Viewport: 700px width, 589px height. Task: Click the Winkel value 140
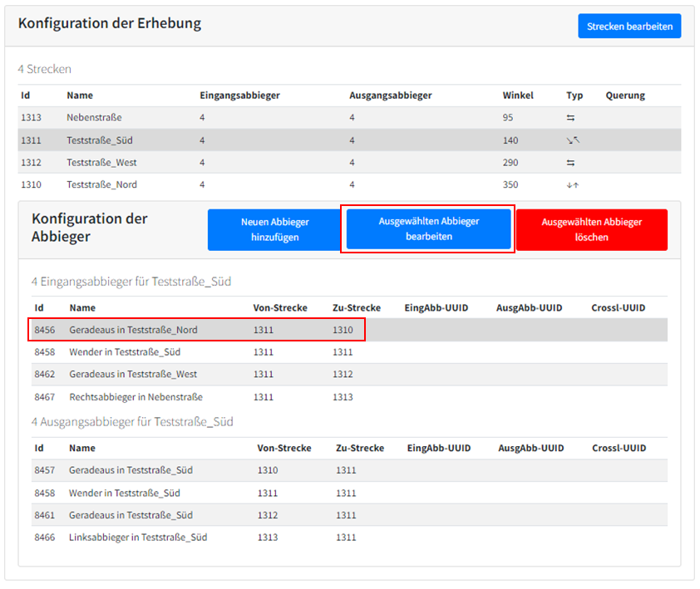click(x=510, y=140)
